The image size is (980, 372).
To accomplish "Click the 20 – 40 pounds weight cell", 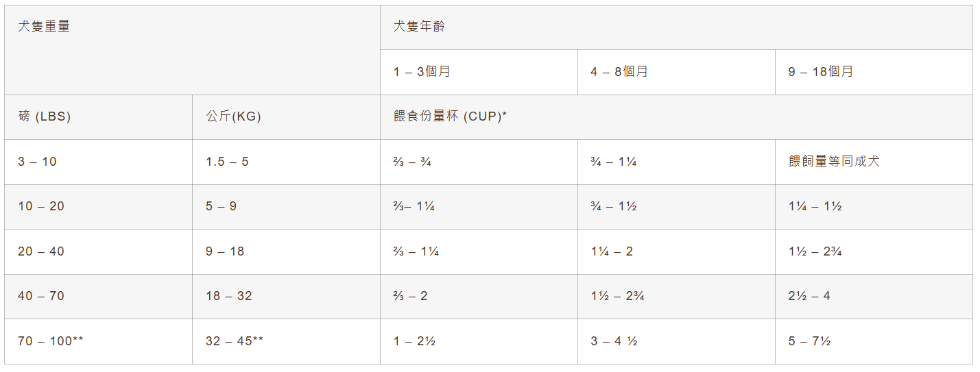I will (x=41, y=252).
